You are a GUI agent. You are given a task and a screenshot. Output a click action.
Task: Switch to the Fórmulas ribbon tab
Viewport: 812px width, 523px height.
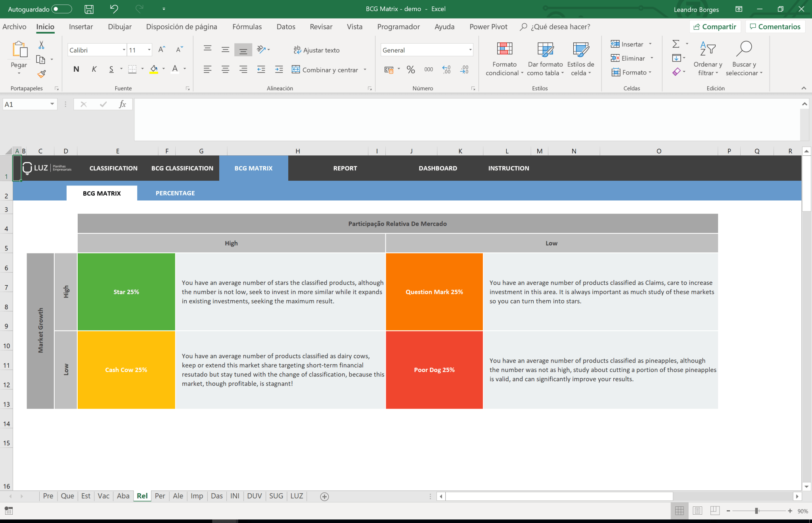pos(247,27)
